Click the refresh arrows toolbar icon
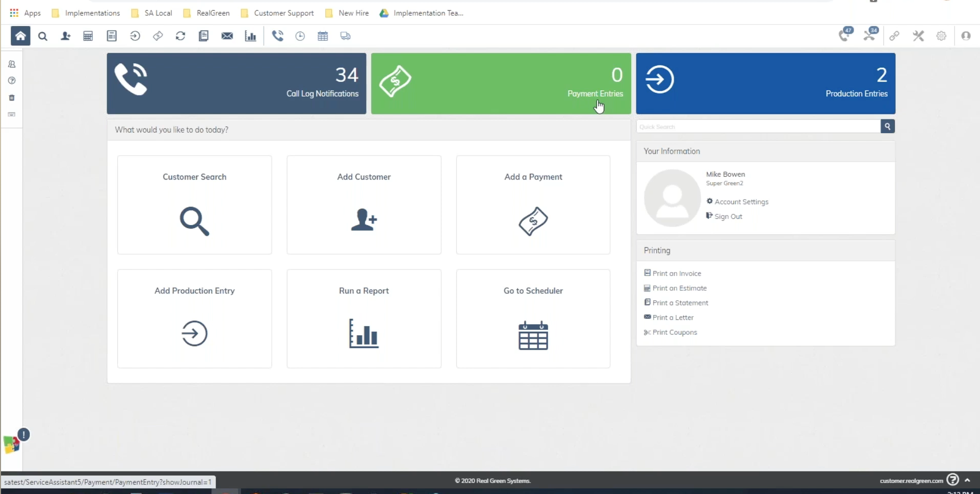 180,36
